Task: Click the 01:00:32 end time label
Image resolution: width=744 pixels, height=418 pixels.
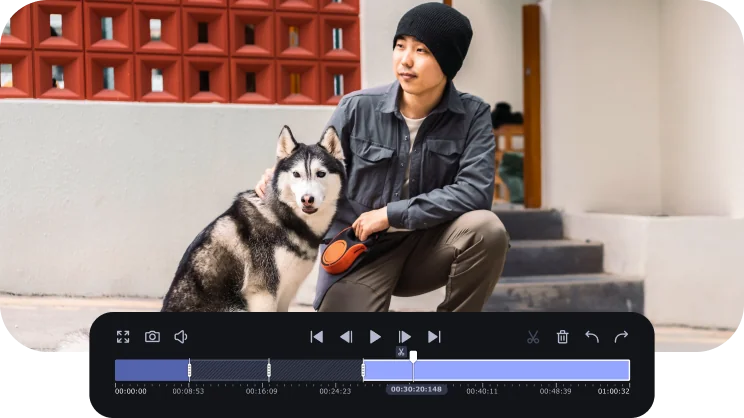Action: 614,391
